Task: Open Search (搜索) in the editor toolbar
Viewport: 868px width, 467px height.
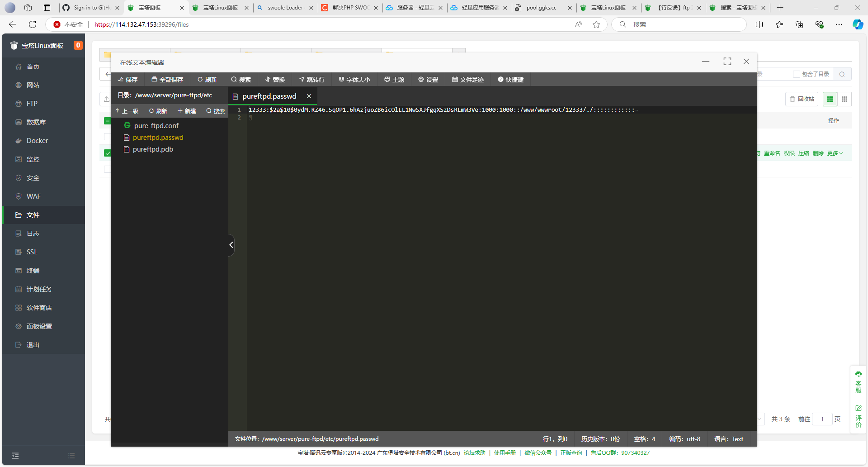Action: [x=241, y=80]
